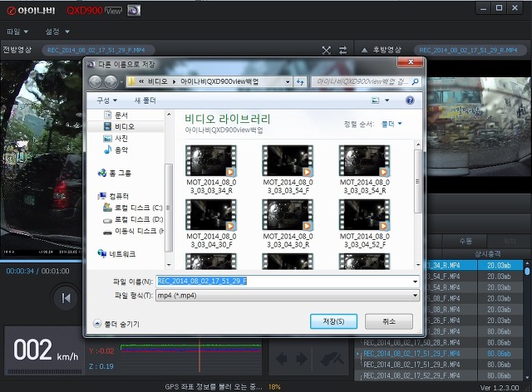The image size is (532, 392).
Task: Select 문서 in the navigation pane
Action: click(116, 115)
